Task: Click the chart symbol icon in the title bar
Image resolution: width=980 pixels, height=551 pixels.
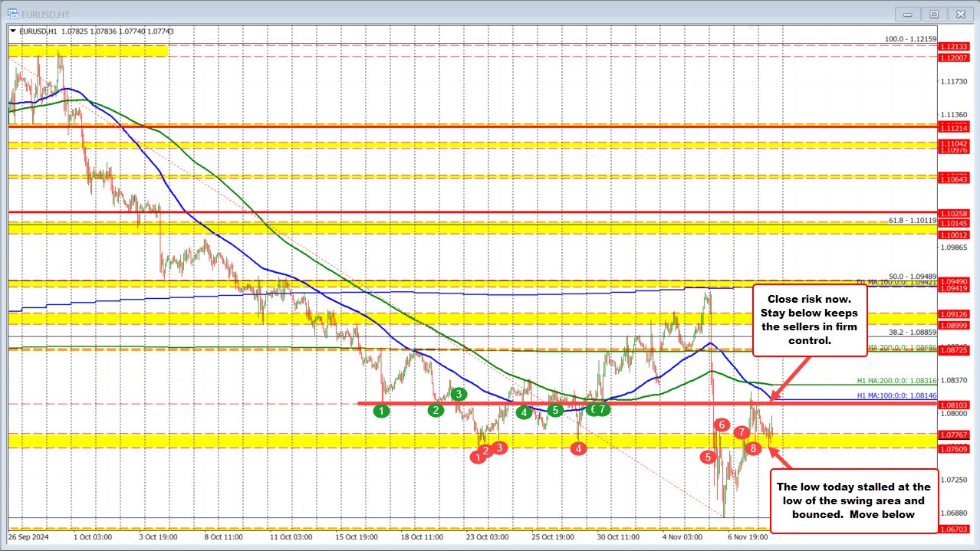Action: coord(11,13)
